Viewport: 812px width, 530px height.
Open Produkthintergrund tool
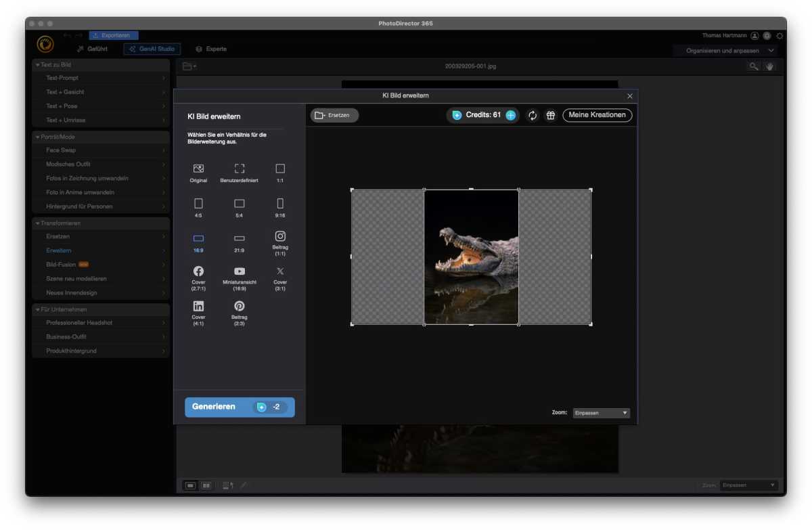pyautogui.click(x=101, y=351)
